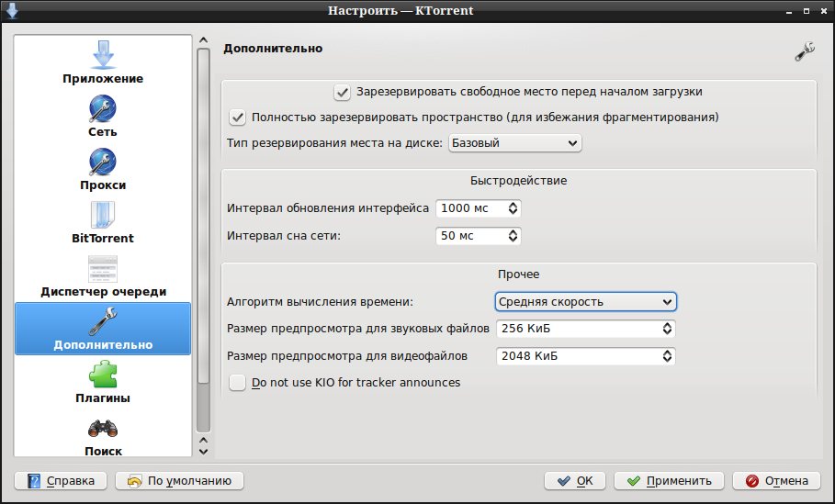835x504 pixels.
Task: Click the wrench icon in the page header
Action: (x=805, y=51)
